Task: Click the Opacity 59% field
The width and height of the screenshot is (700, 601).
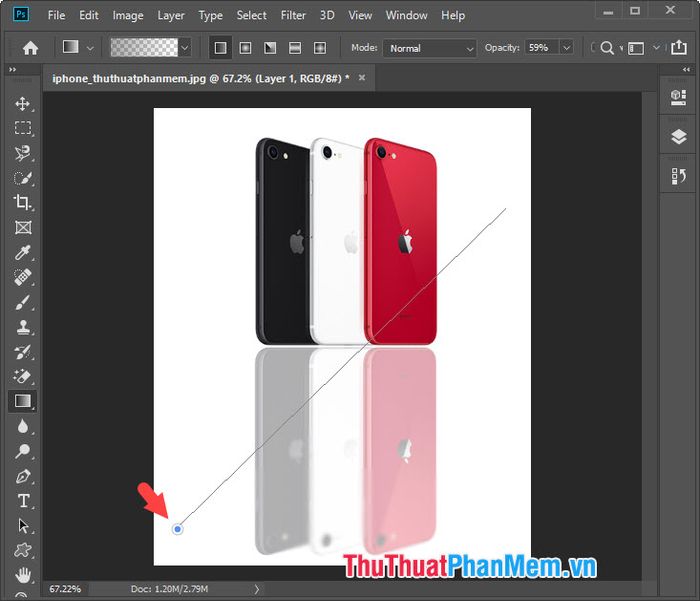Action: [x=542, y=47]
